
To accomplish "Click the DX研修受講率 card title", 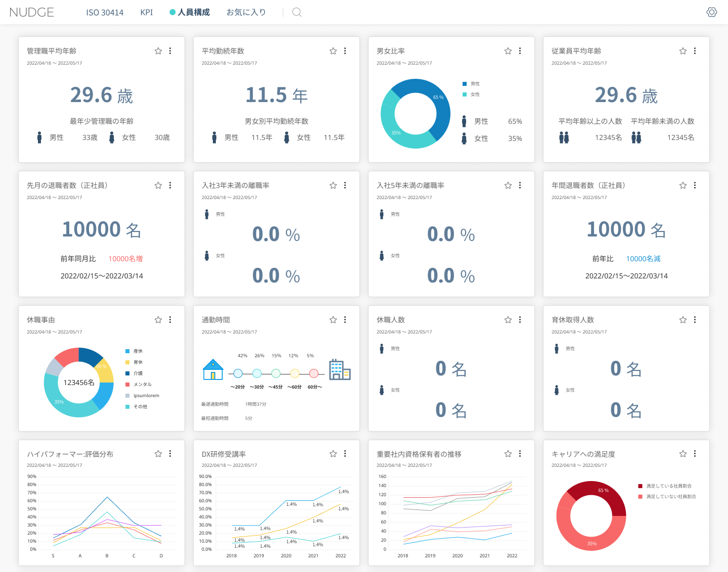I will click(224, 454).
